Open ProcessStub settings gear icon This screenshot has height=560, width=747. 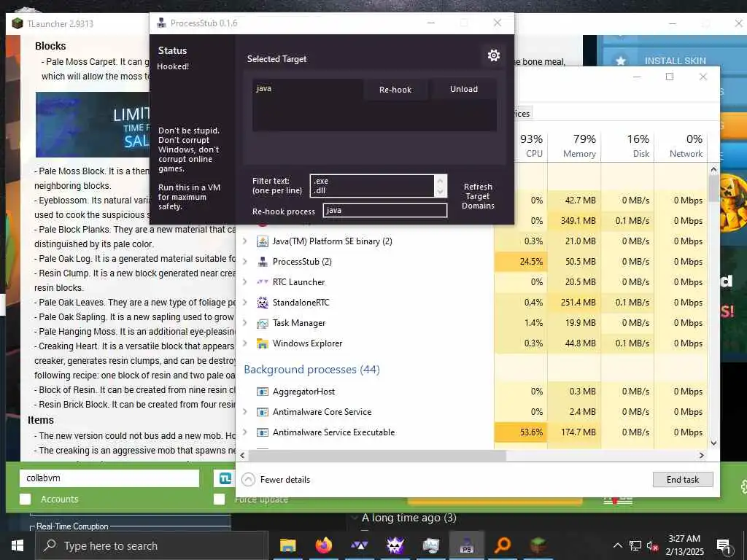coord(494,55)
